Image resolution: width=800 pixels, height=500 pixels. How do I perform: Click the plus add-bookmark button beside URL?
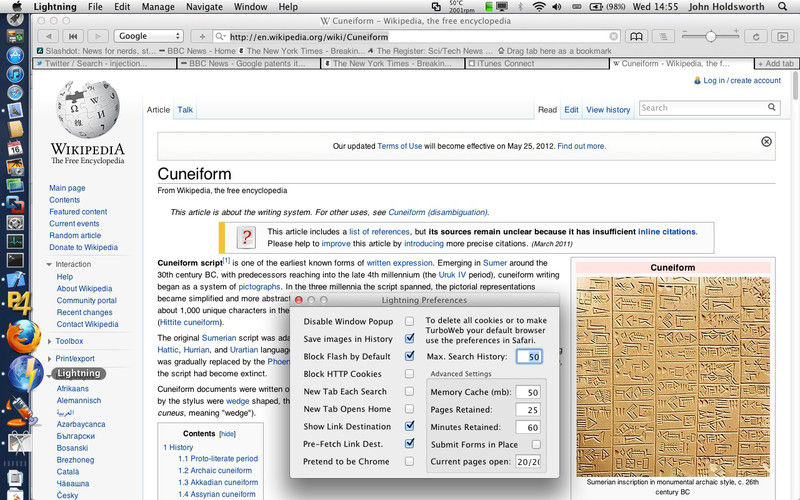[202, 36]
